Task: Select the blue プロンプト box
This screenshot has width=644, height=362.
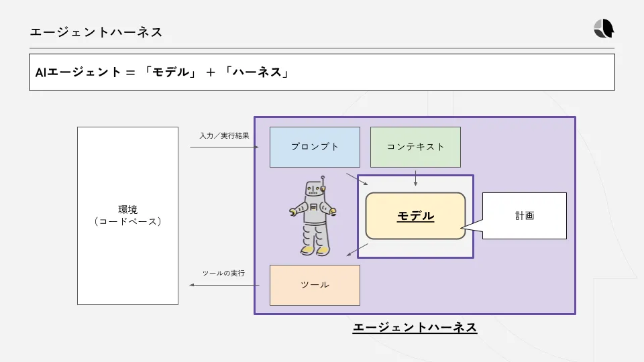Action: (x=315, y=147)
